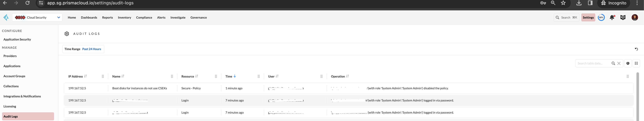Toggle sort on the Time column

click(235, 76)
